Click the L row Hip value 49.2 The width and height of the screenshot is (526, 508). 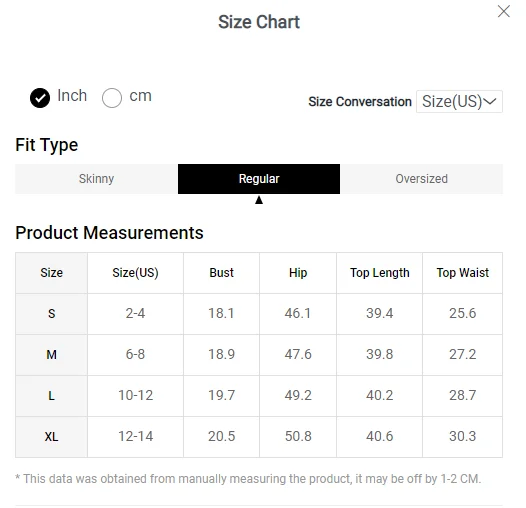(298, 395)
